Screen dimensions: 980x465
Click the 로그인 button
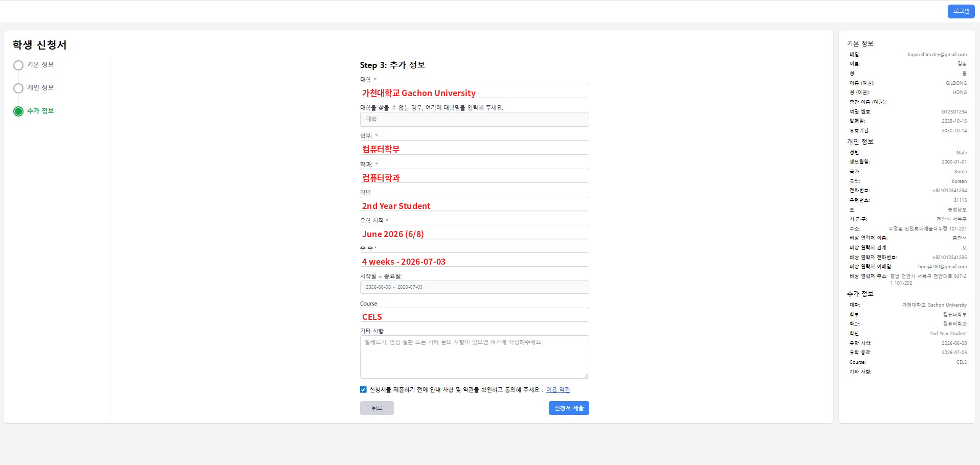961,11
